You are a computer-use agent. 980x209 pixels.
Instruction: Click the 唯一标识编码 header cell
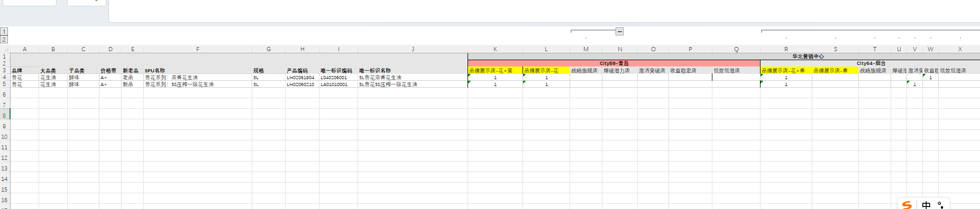[x=338, y=70]
